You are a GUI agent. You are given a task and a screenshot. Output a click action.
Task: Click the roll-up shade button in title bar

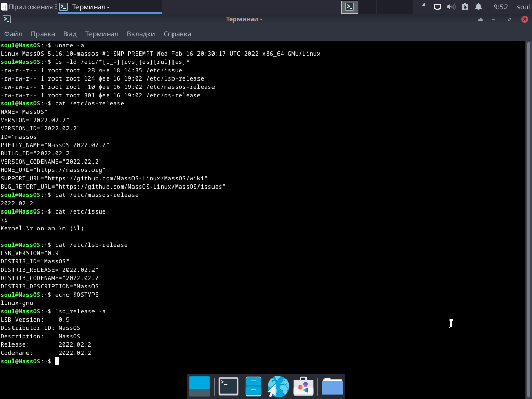[x=481, y=19]
